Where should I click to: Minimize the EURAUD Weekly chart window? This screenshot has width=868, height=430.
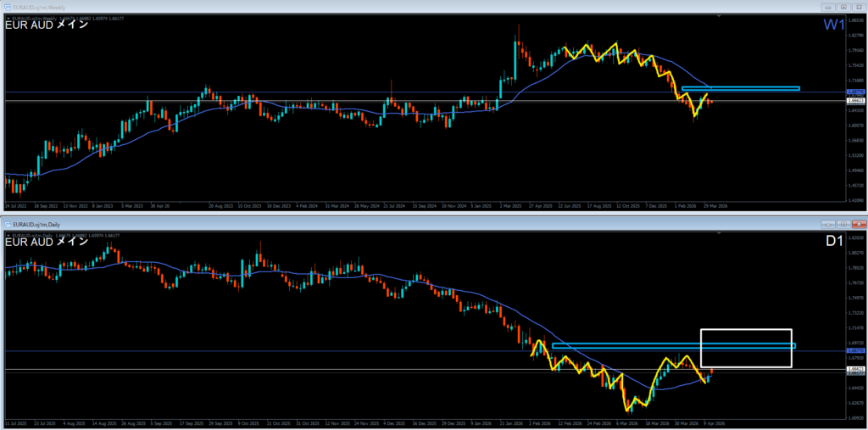[x=829, y=7]
